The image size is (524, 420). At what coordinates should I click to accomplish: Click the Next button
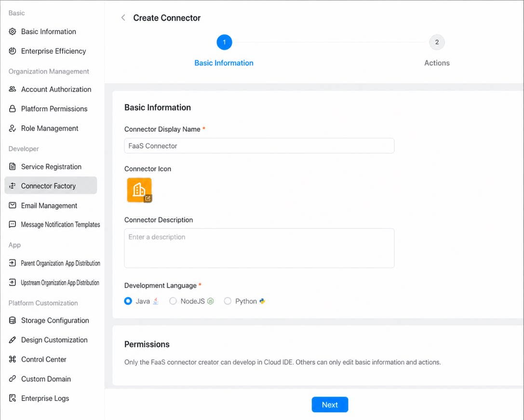330,405
